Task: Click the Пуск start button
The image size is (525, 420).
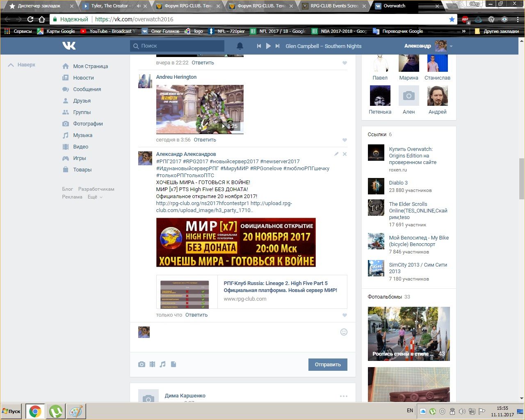Action: [11, 411]
